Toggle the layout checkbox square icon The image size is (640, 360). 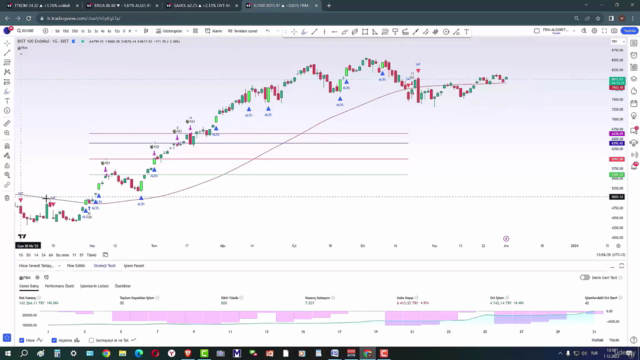(x=537, y=31)
